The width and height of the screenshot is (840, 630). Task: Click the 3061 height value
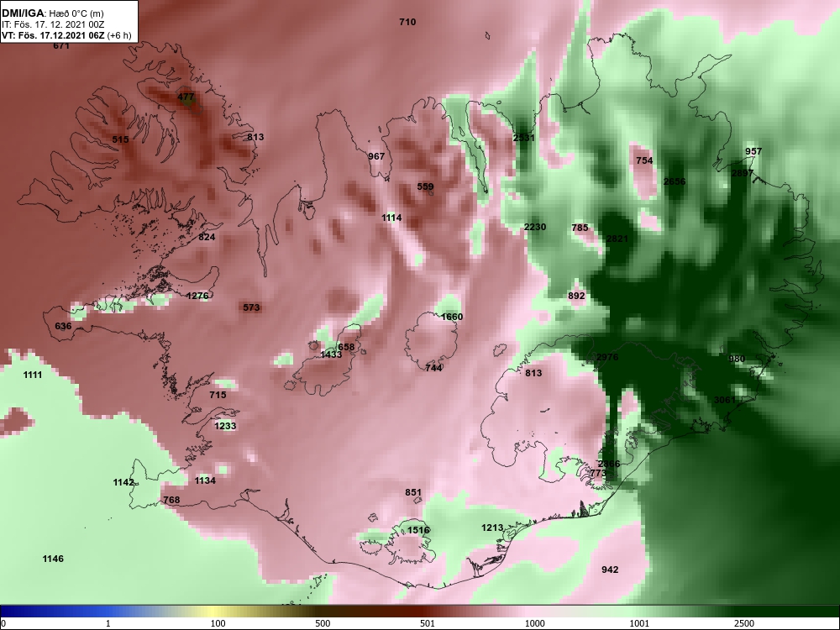pos(725,400)
